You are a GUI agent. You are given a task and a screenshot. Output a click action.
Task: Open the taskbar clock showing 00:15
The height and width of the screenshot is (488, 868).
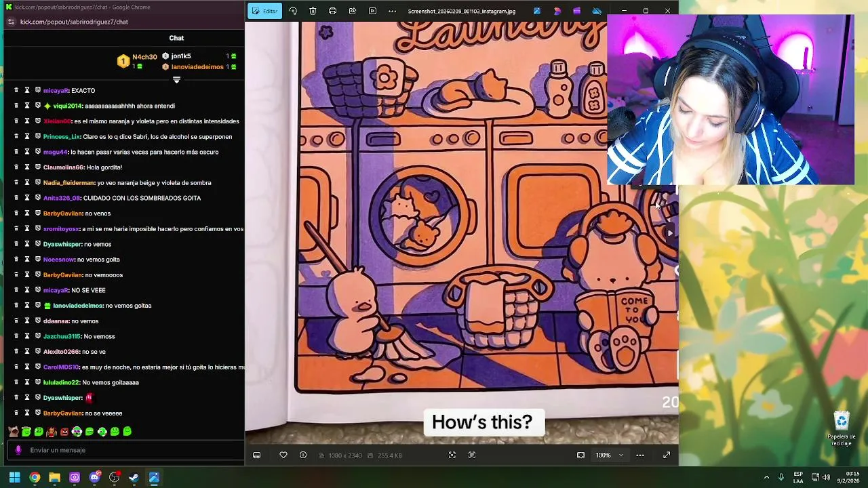click(848, 477)
